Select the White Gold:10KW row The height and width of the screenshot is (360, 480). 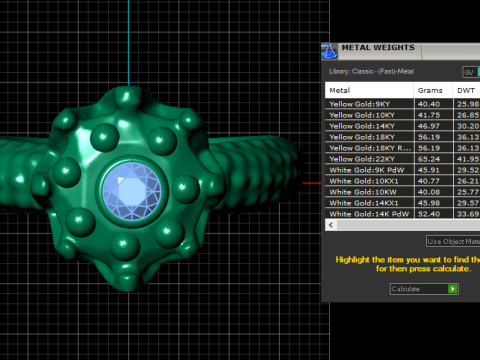(x=403, y=192)
